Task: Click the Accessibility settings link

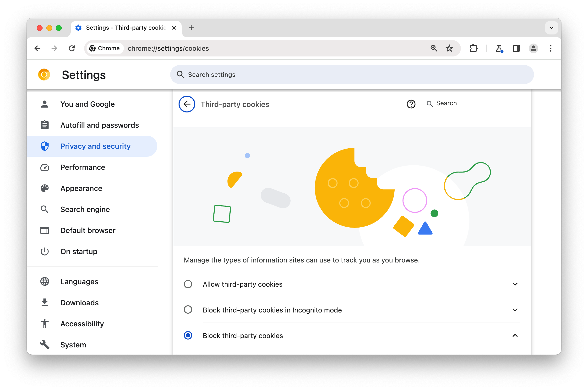Action: (82, 323)
